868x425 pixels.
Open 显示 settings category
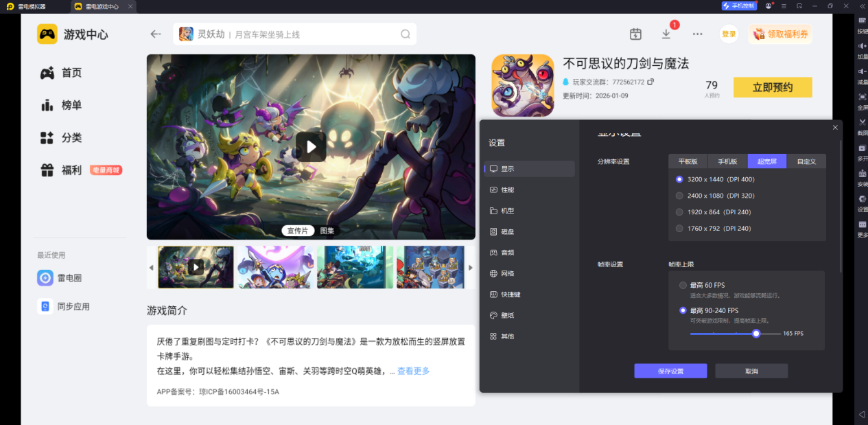click(530, 169)
